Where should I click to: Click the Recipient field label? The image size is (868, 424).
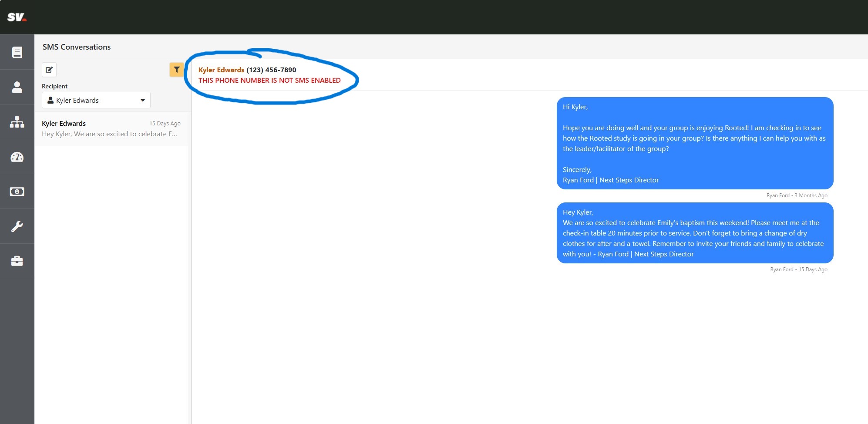point(54,86)
